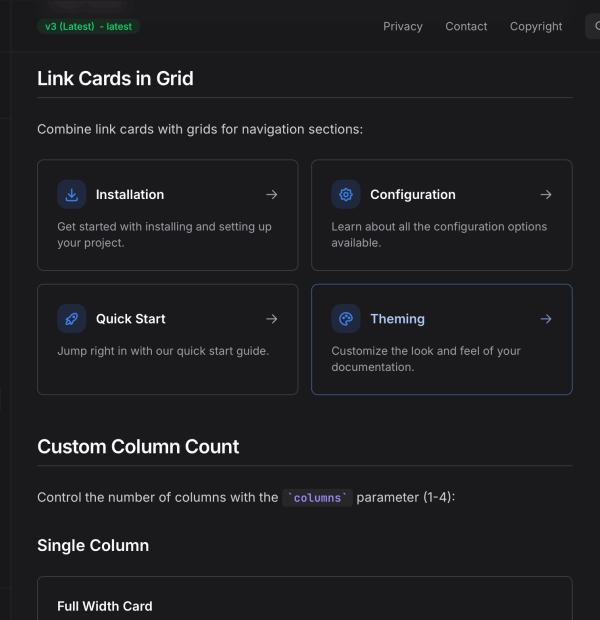600x620 pixels.
Task: Select the Quick Start card title
Action: (131, 319)
